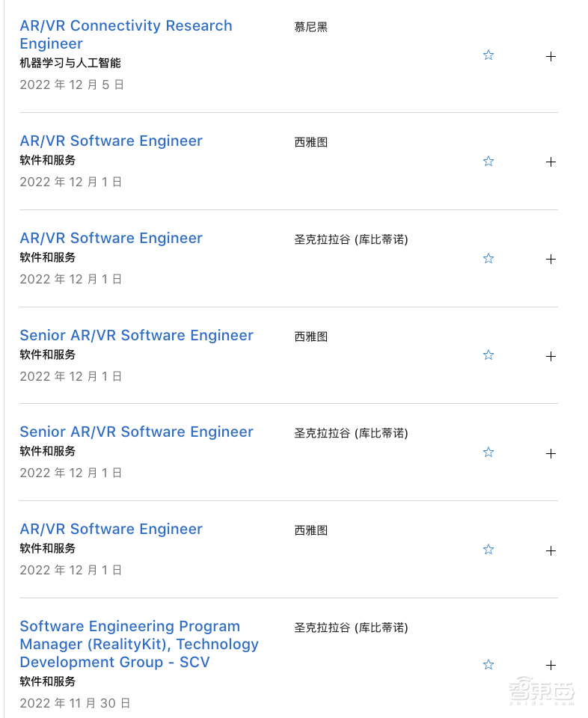Star the RealityKit Program Manager listing
The width and height of the screenshot is (588, 718).
pos(489,665)
